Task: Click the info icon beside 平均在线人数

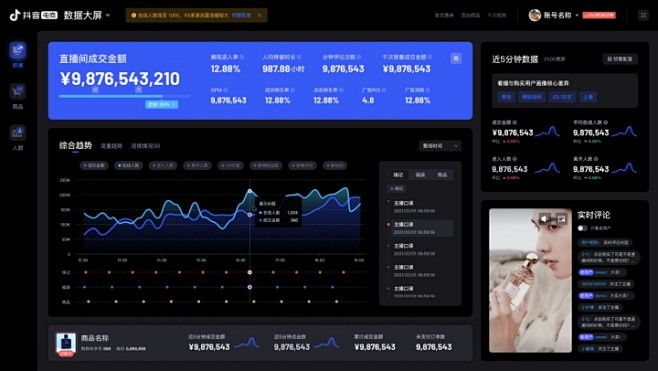Action: 605,123
